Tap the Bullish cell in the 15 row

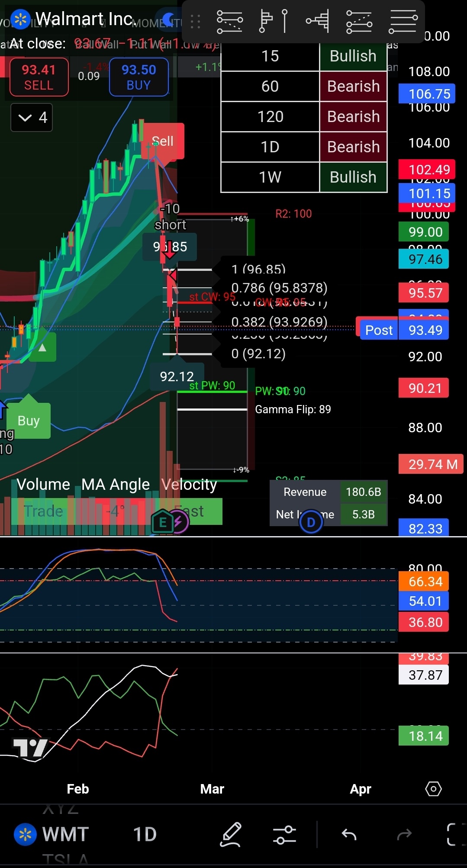coord(353,56)
